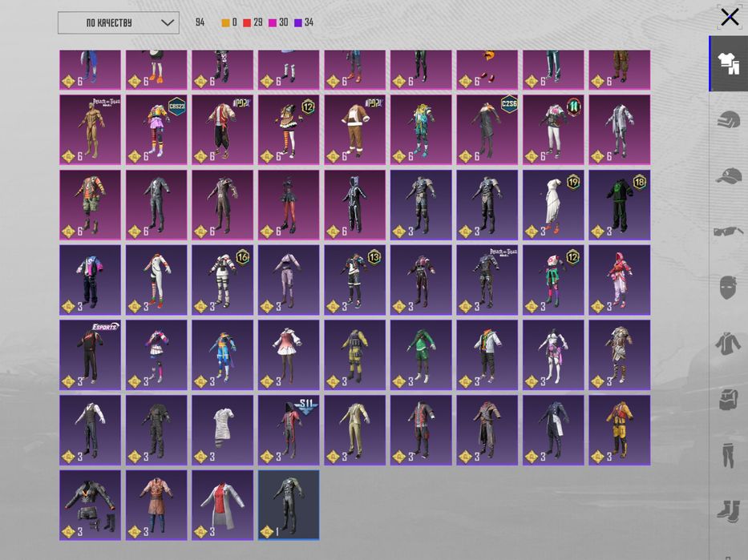
Task: Open the jacket tops category icon
Action: point(729,344)
